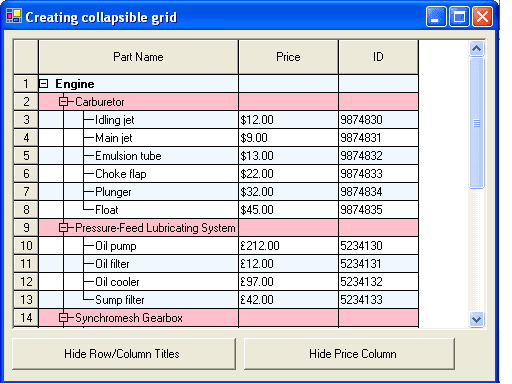The image size is (512, 384).
Task: Click Hide Row/Column Titles button
Action: click(124, 354)
